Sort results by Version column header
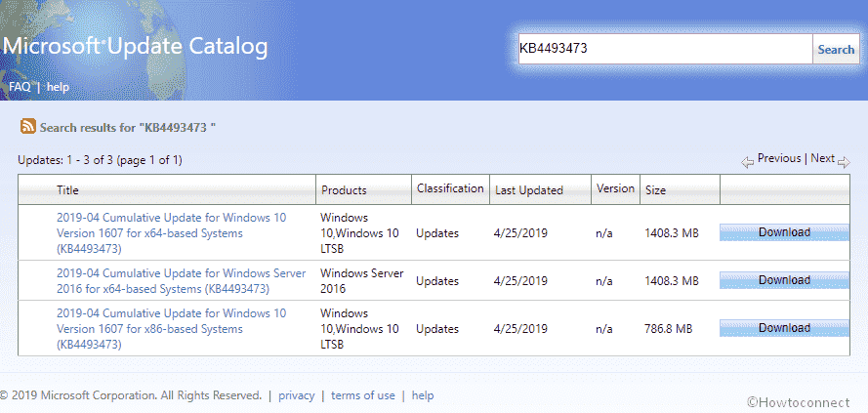The height and width of the screenshot is (413, 868). pyautogui.click(x=615, y=188)
